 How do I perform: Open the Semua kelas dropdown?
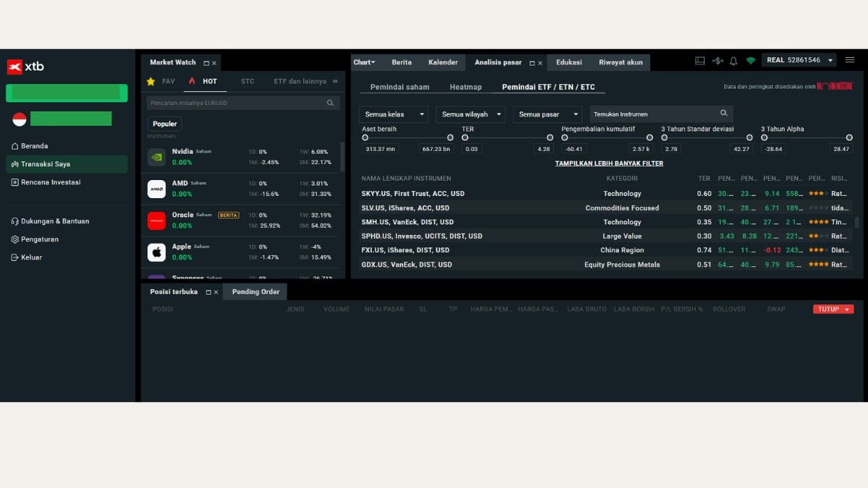tap(393, 114)
